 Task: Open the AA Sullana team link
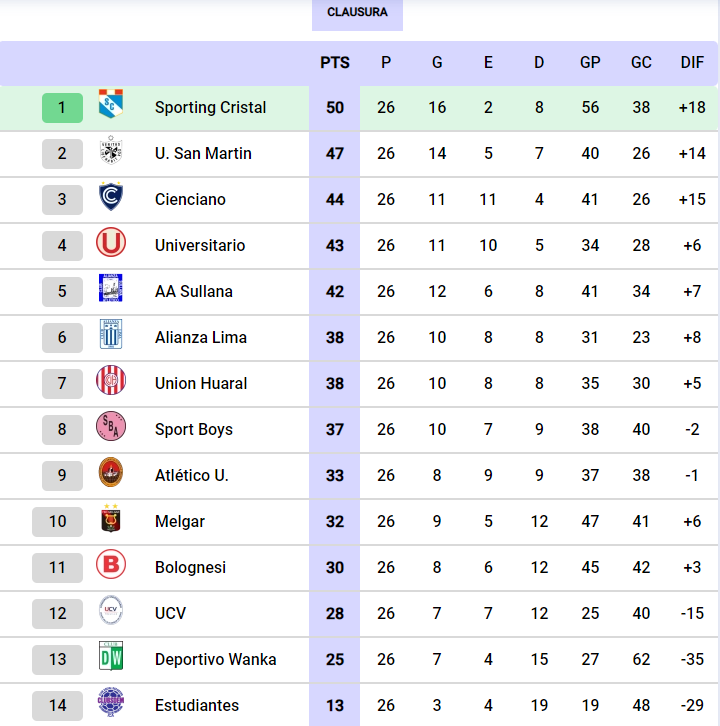194,291
